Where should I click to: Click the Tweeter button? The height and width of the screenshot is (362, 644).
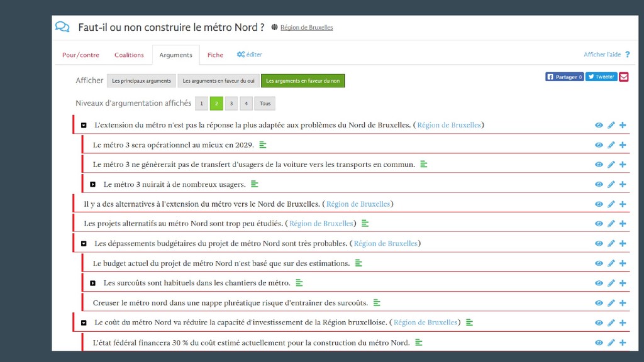(601, 77)
